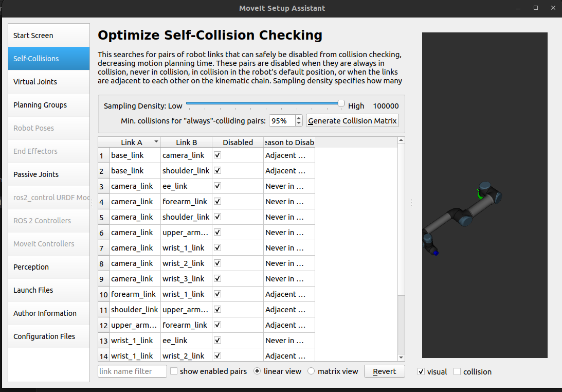
Task: Toggle the visual display checkbox
Action: [x=421, y=372]
